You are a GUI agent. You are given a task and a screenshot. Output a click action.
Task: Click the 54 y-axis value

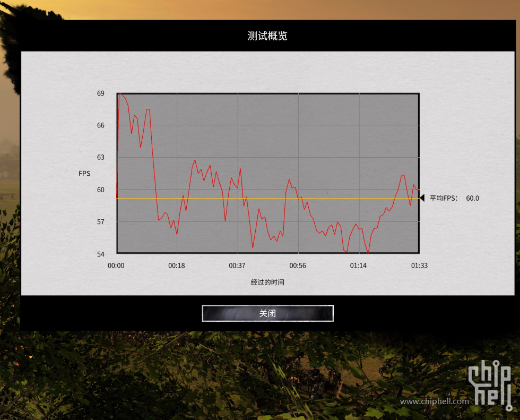click(x=100, y=254)
